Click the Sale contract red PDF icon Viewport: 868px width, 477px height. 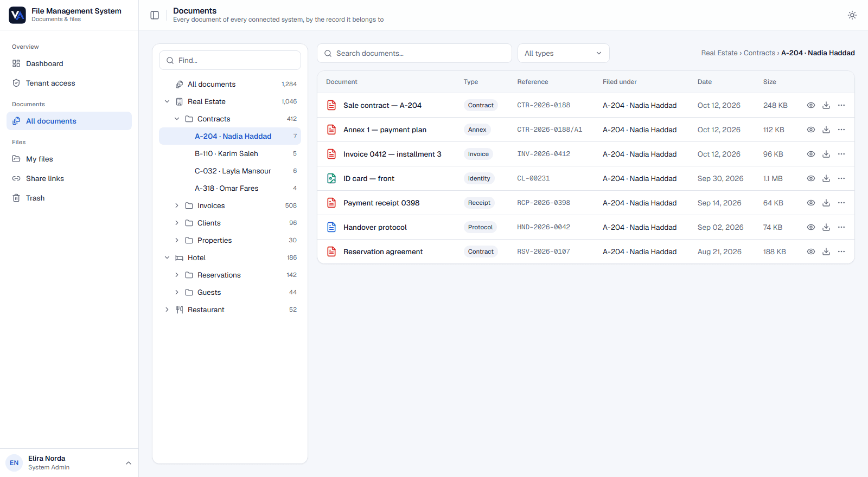tap(331, 105)
